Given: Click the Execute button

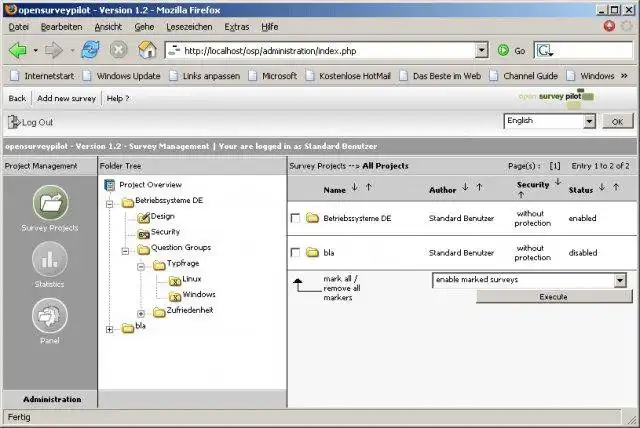Looking at the screenshot, I should 554,297.
